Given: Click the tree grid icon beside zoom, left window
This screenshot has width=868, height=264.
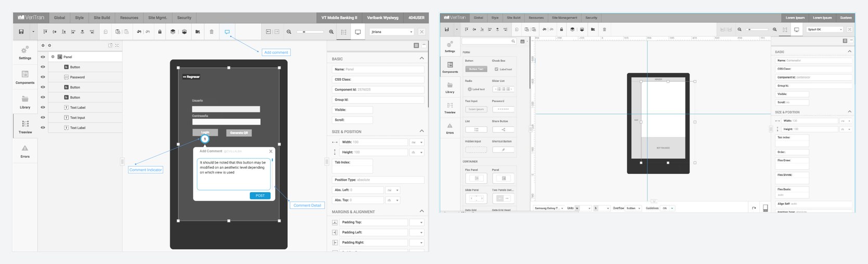Looking at the screenshot, I should [343, 32].
